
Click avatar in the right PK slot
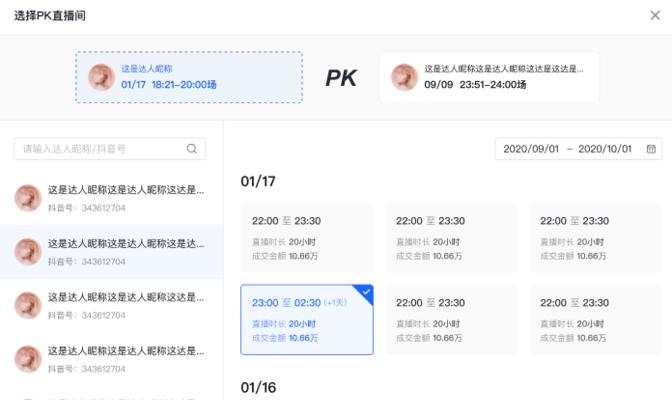coord(404,77)
